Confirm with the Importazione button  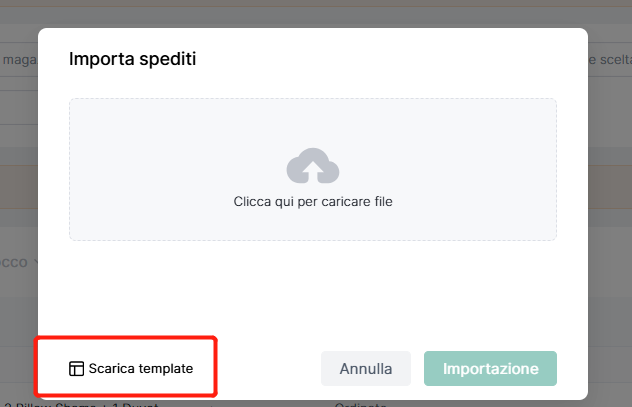tap(490, 368)
